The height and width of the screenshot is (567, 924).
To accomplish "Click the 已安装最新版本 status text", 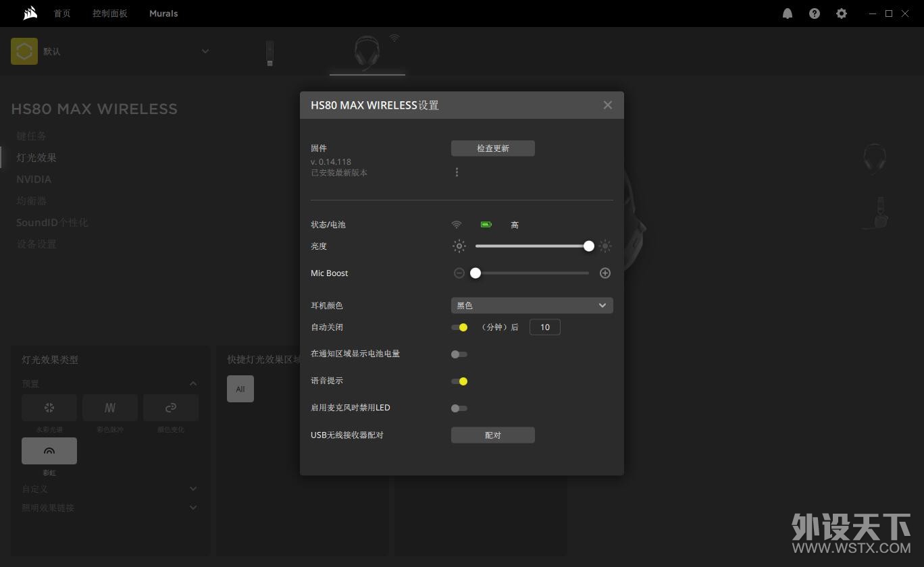I will point(339,173).
